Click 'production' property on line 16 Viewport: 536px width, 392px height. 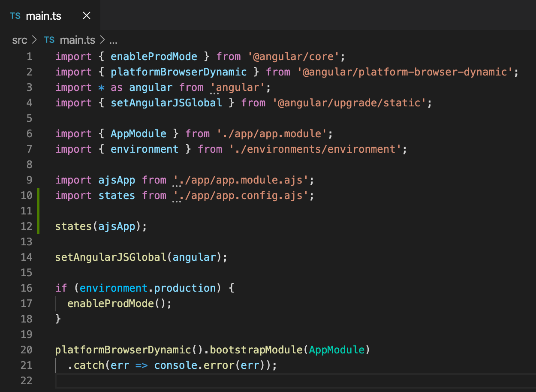click(x=185, y=288)
